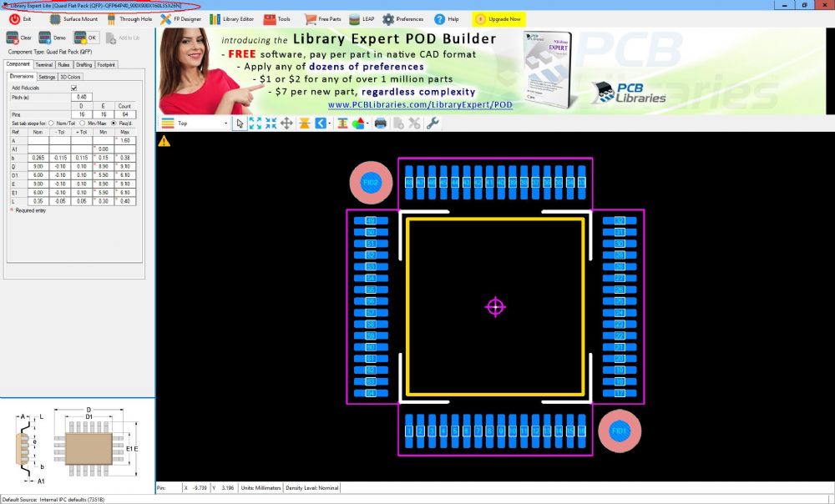This screenshot has height=504, width=835.
Task: Open the Surface Mount menu
Action: pyautogui.click(x=73, y=18)
